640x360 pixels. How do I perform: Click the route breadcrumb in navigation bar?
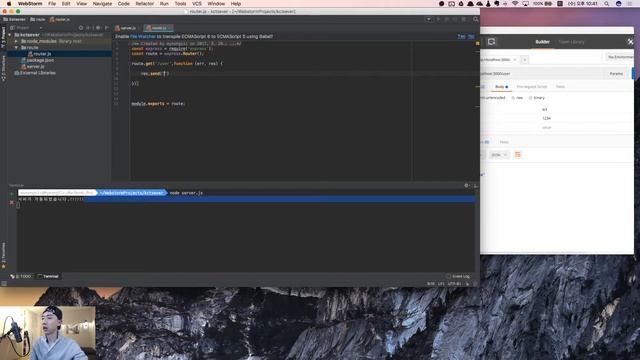38,19
